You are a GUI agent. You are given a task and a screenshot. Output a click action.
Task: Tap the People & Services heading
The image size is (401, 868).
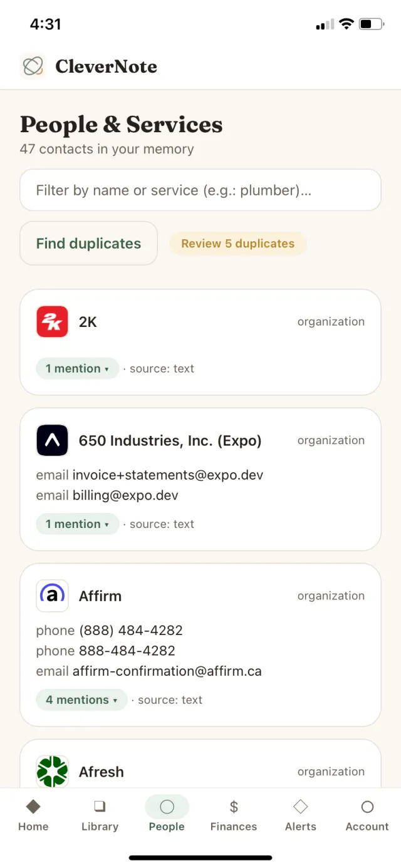click(122, 124)
